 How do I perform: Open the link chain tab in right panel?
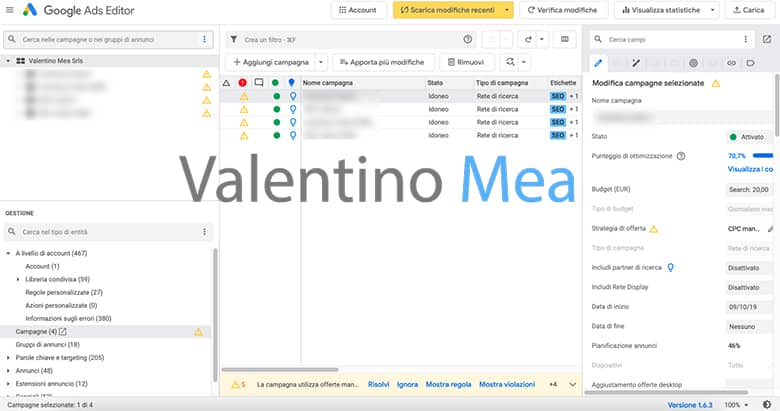pos(731,63)
